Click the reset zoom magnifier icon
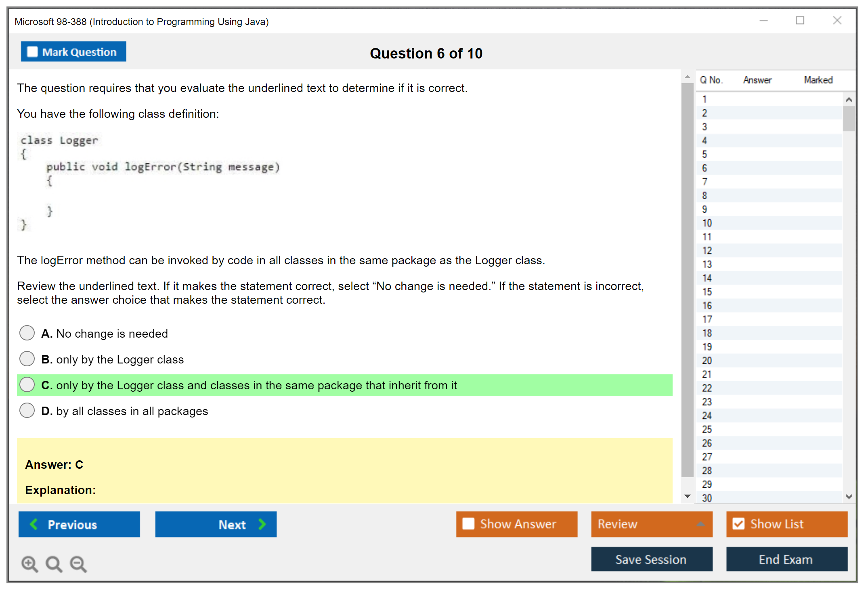The height and width of the screenshot is (593, 868). click(54, 563)
